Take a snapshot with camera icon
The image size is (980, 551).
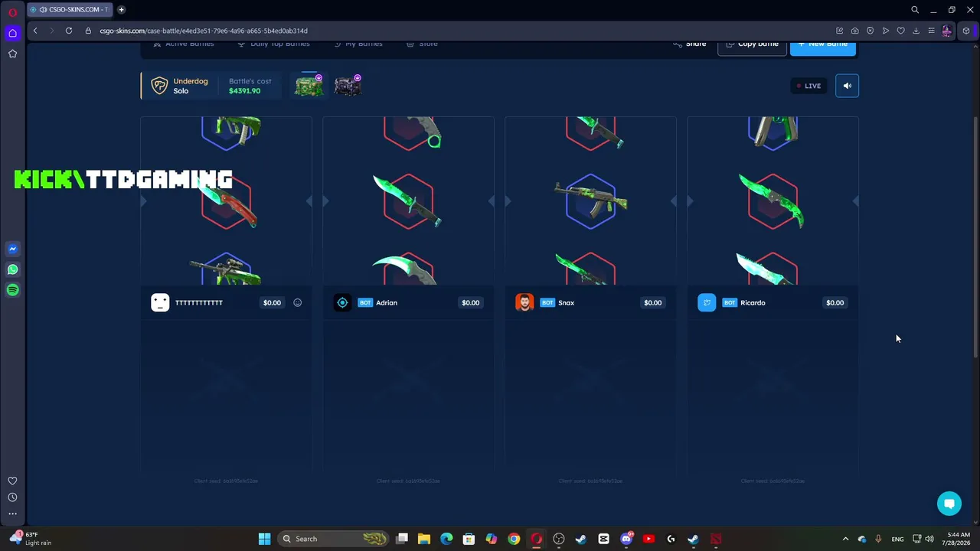coord(854,31)
